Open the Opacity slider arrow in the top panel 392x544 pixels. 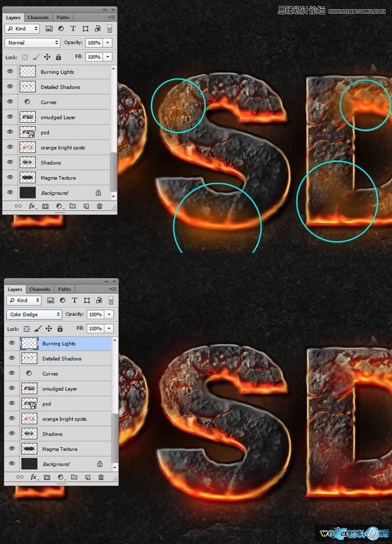click(x=107, y=42)
